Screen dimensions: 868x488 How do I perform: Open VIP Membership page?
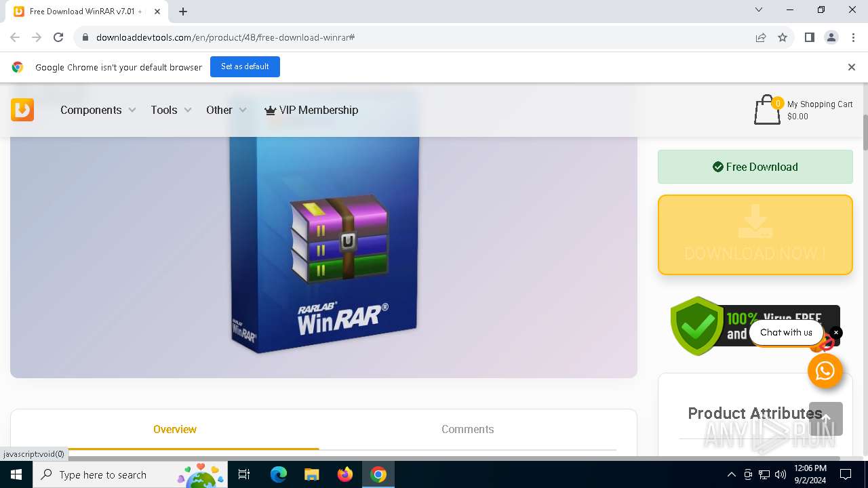click(311, 110)
